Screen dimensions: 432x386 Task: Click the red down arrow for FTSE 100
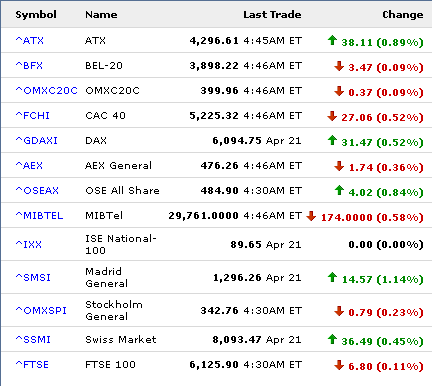(x=339, y=365)
